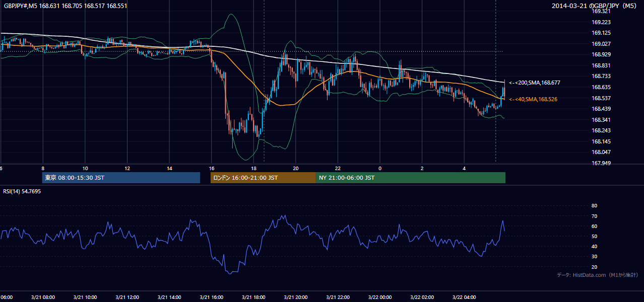Viewport: 644px width, 302px height.
Task: Click the RSI scale value 50
Action: [594, 237]
